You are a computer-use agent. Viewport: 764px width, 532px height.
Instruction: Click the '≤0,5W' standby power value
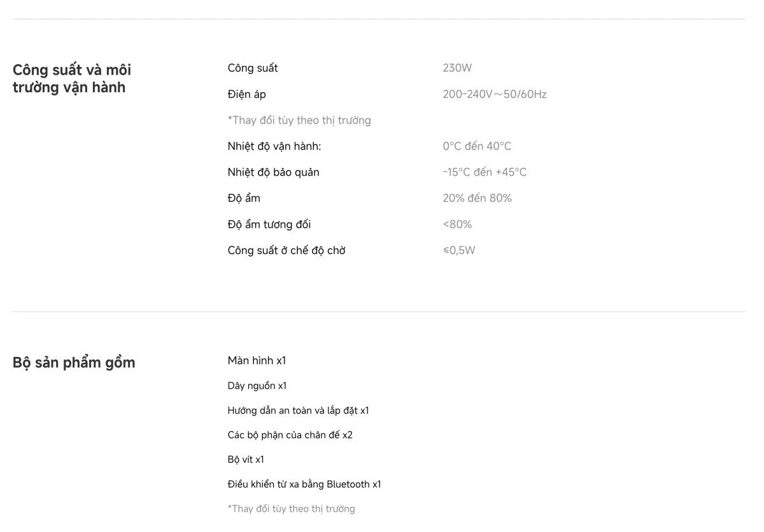(x=459, y=250)
